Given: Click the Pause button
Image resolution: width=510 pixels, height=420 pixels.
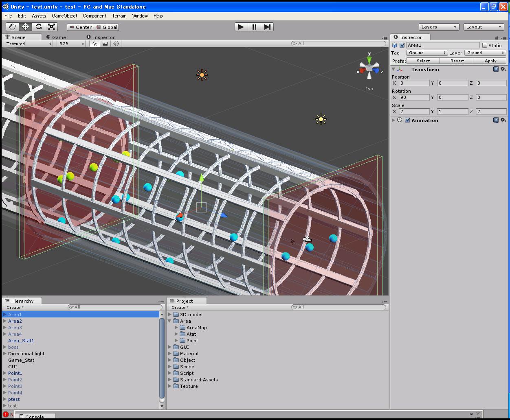Looking at the screenshot, I should 254,27.
